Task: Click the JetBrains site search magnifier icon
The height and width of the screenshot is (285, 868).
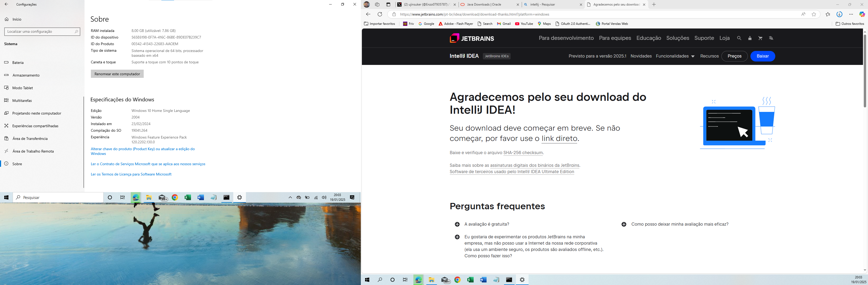Action: coord(739,38)
